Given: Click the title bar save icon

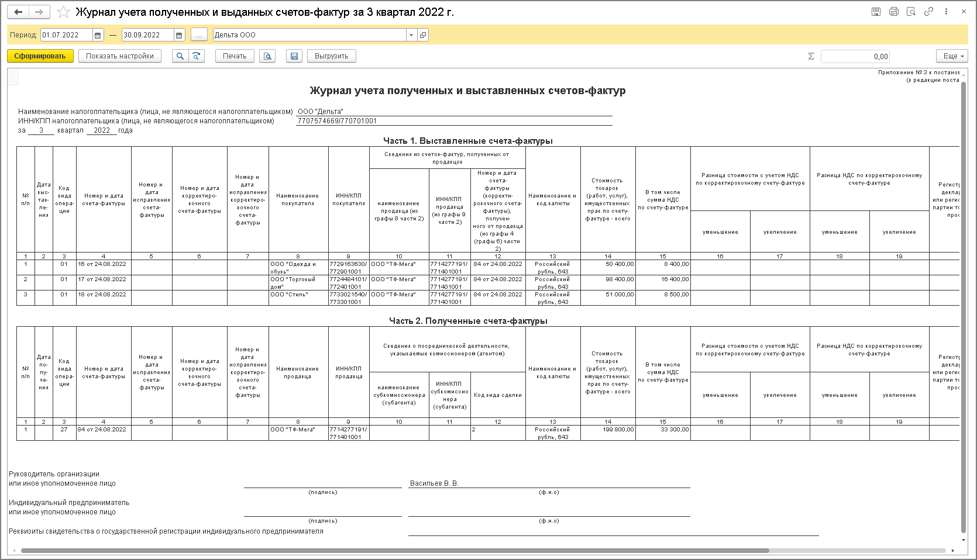Looking at the screenshot, I should (876, 12).
